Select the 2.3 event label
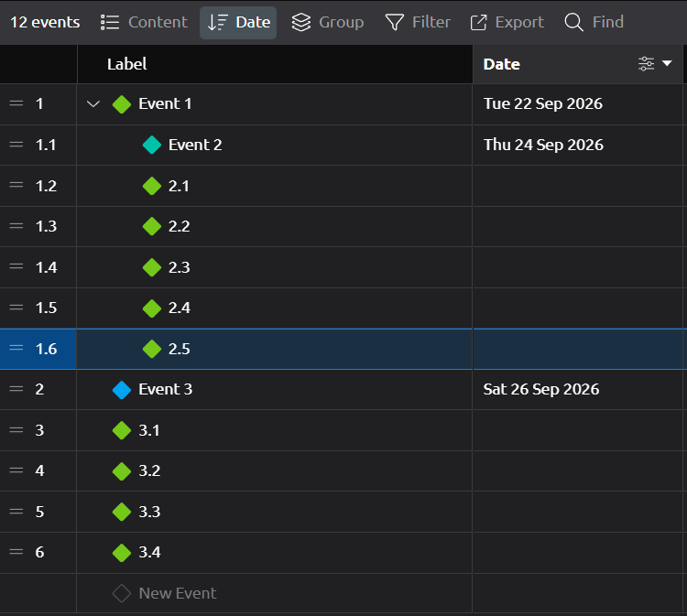Image resolution: width=687 pixels, height=616 pixels. [x=180, y=267]
